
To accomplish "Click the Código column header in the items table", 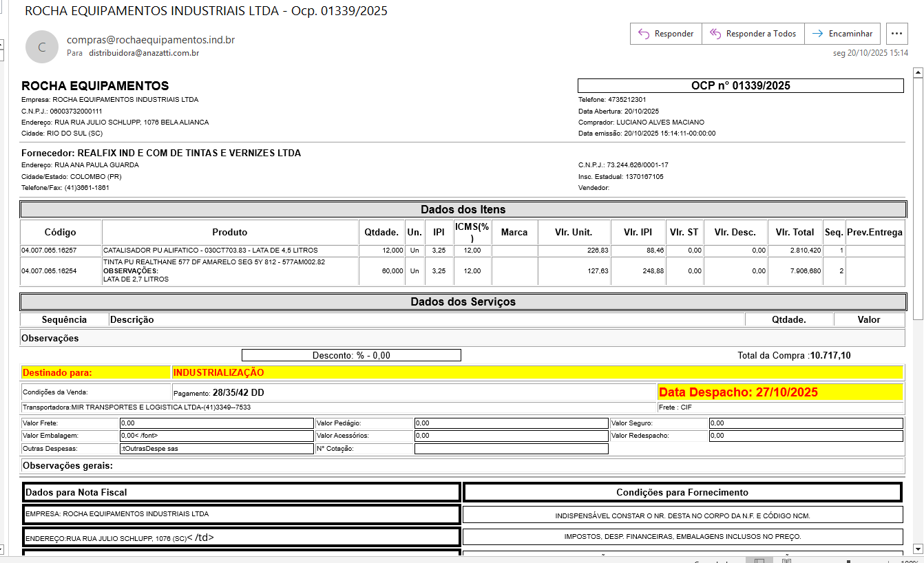I will (61, 232).
